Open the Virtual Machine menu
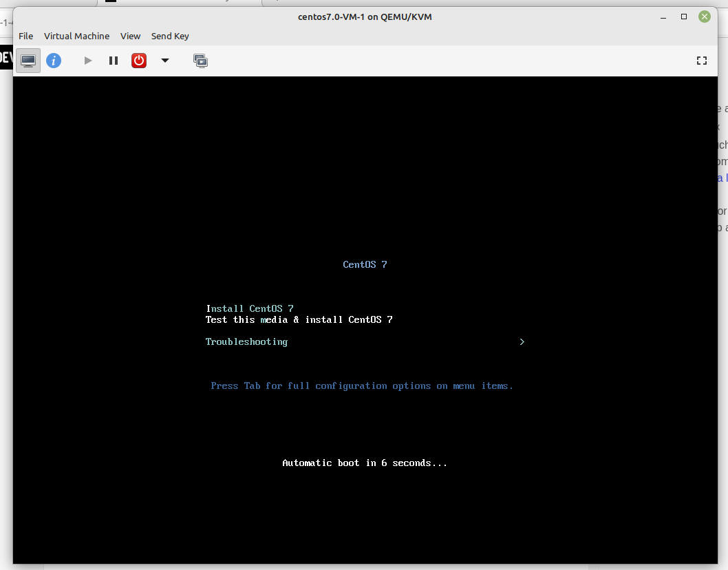The image size is (728, 570). [x=76, y=36]
